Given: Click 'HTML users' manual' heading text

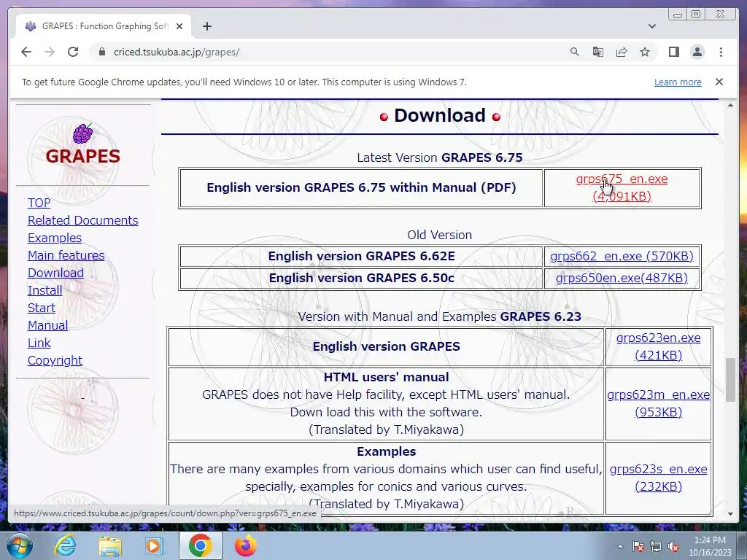Looking at the screenshot, I should tap(387, 377).
